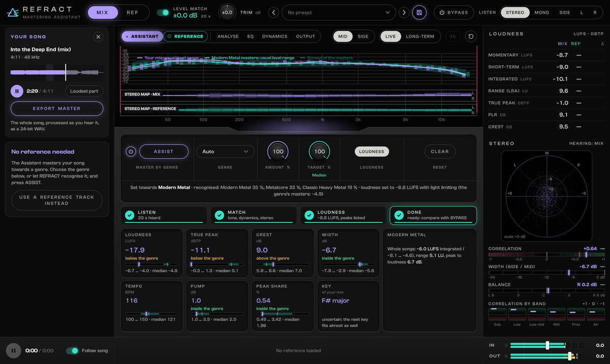Open the EQ tab
Image resolution: width=610 pixels, height=364 pixels.
pos(251,37)
